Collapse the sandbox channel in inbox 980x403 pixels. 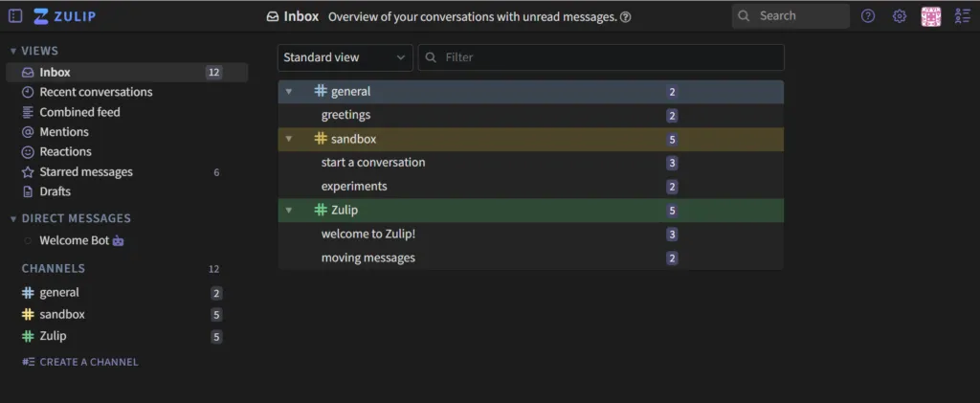[x=289, y=139]
